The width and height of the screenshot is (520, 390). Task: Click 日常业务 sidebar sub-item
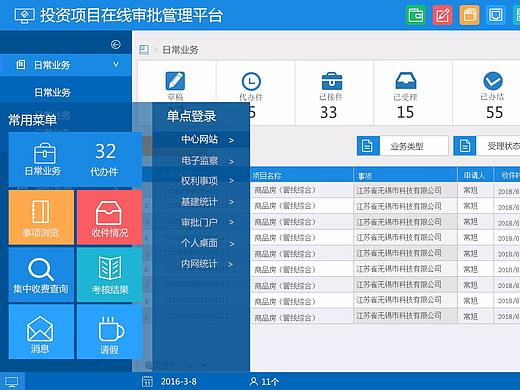tap(52, 92)
